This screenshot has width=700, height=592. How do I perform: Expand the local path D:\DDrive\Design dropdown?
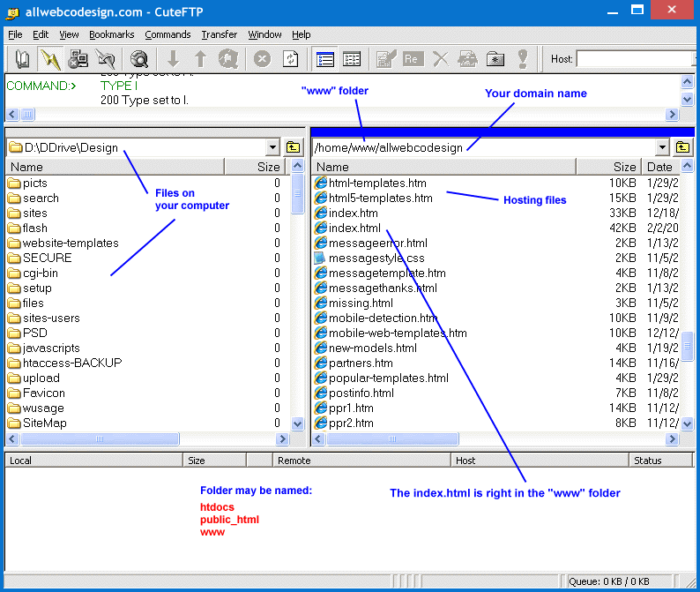pos(272,147)
